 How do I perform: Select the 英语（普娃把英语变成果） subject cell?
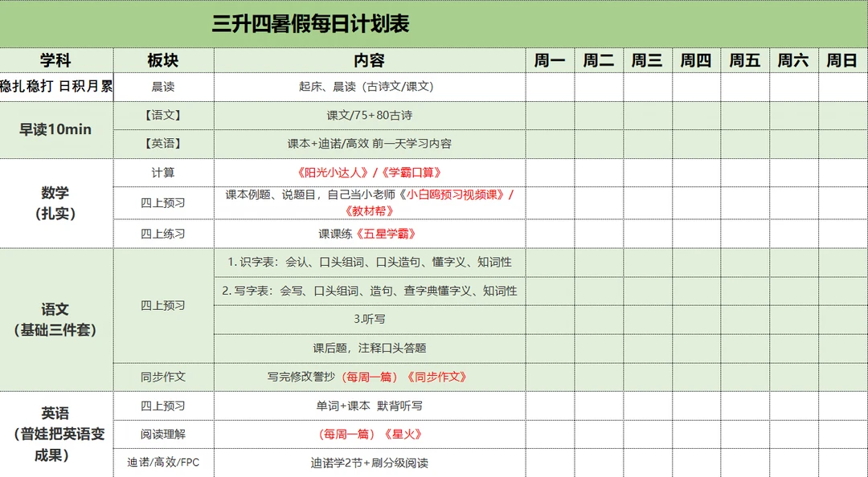pyautogui.click(x=56, y=434)
